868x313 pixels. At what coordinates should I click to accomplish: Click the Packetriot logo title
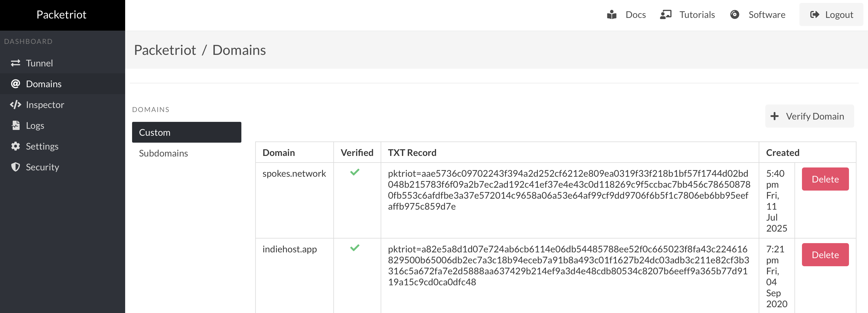click(x=61, y=14)
